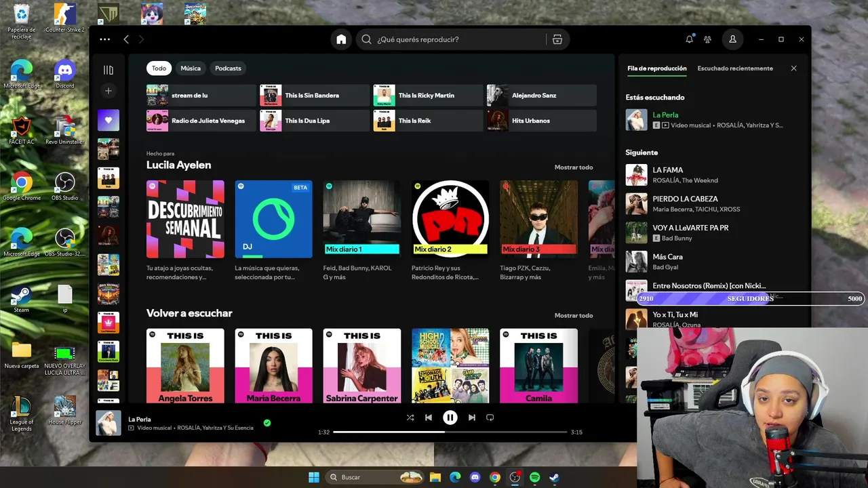Open Mix diario 2 cover
Viewport: 868px width, 488px height.
450,219
